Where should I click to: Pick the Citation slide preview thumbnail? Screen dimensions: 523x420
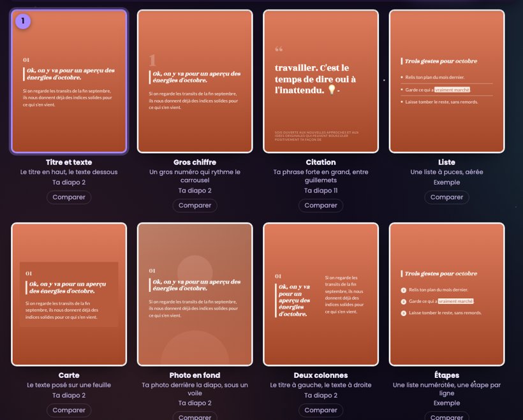(x=321, y=82)
